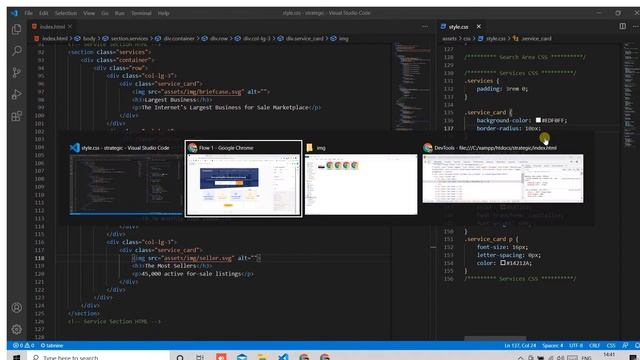The height and width of the screenshot is (360, 640).
Task: Click UTF-8 encoding in status bar
Action: [576, 345]
